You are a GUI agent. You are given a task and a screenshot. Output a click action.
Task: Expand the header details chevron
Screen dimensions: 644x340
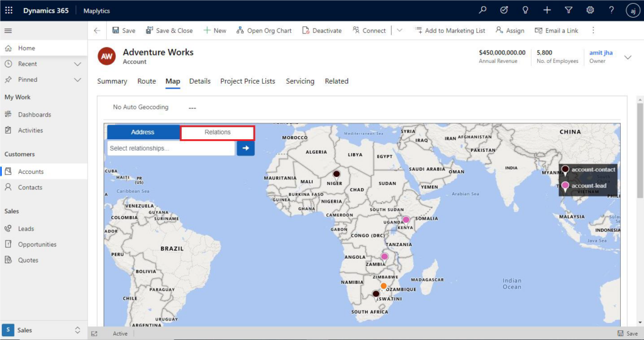pyautogui.click(x=628, y=57)
